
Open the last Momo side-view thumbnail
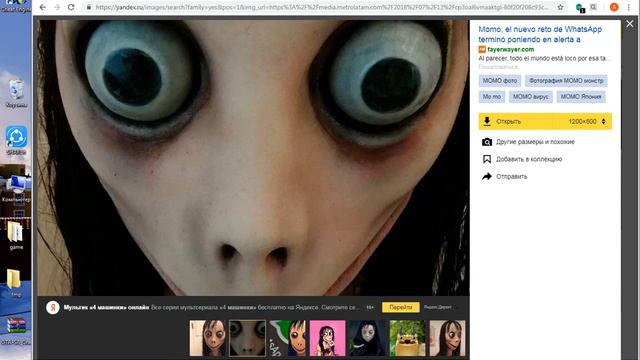[x=447, y=338]
